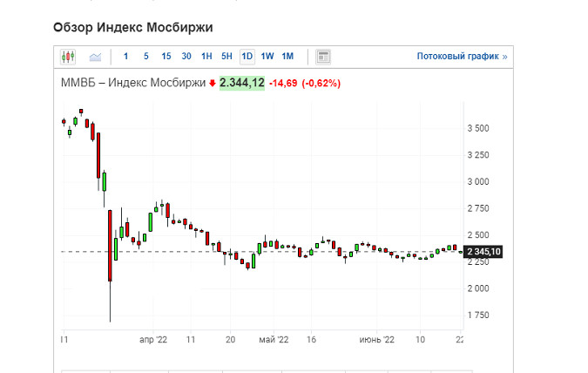This screenshot has height=373, width=588.
Task: Click the 20 date axis label
Action: pyautogui.click(x=230, y=340)
